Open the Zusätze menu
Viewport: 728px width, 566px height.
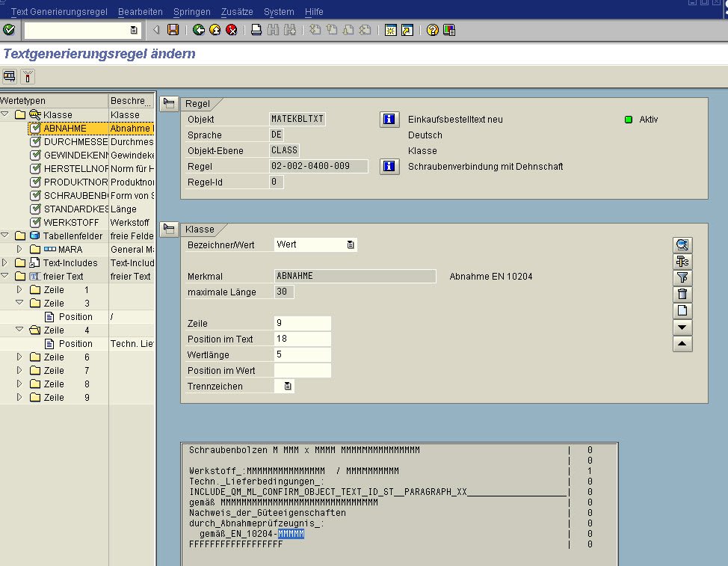coord(237,12)
